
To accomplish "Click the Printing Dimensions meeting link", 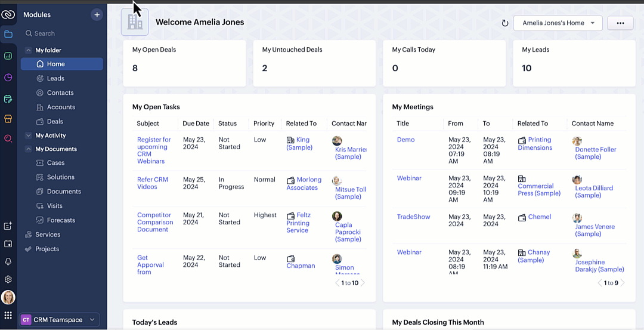I will click(x=534, y=144).
